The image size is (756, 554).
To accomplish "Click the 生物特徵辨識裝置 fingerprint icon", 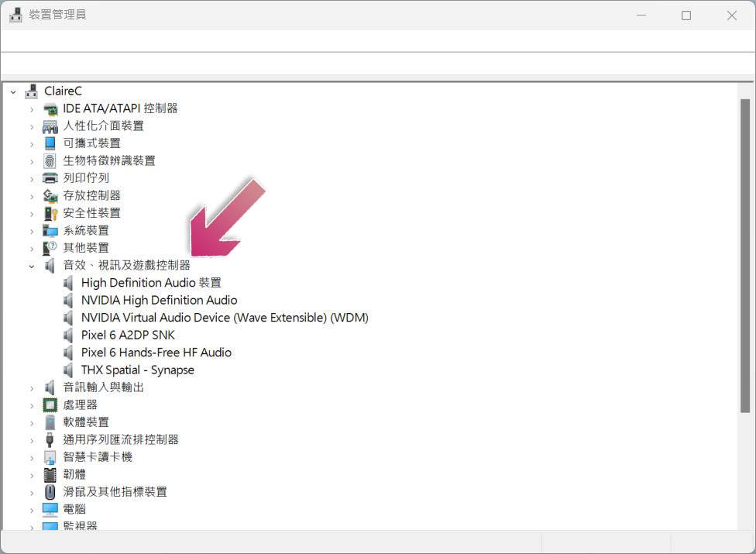I will pyautogui.click(x=50, y=160).
